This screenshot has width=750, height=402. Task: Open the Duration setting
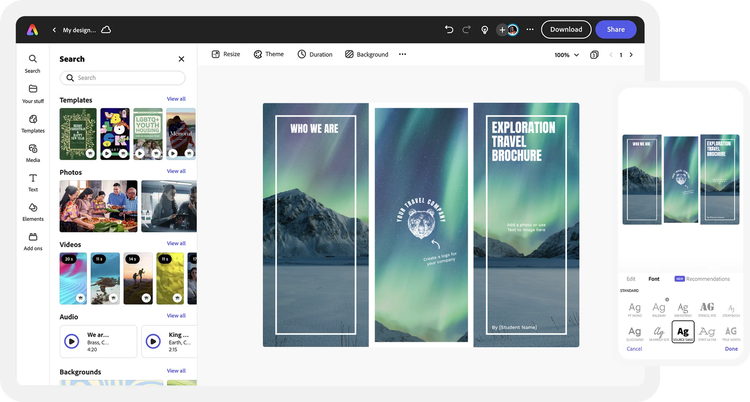tap(315, 54)
